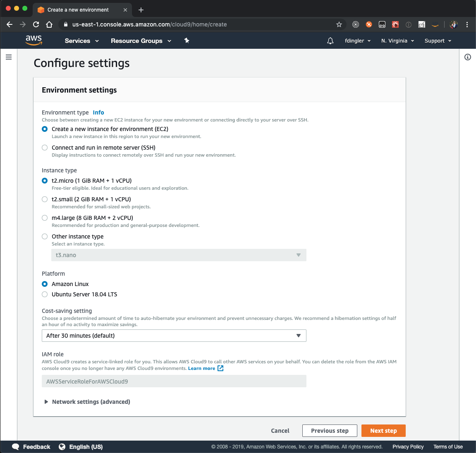Viewport: 476px width, 453px height.
Task: Click the Feedback text in footer
Action: pyautogui.click(x=37, y=447)
